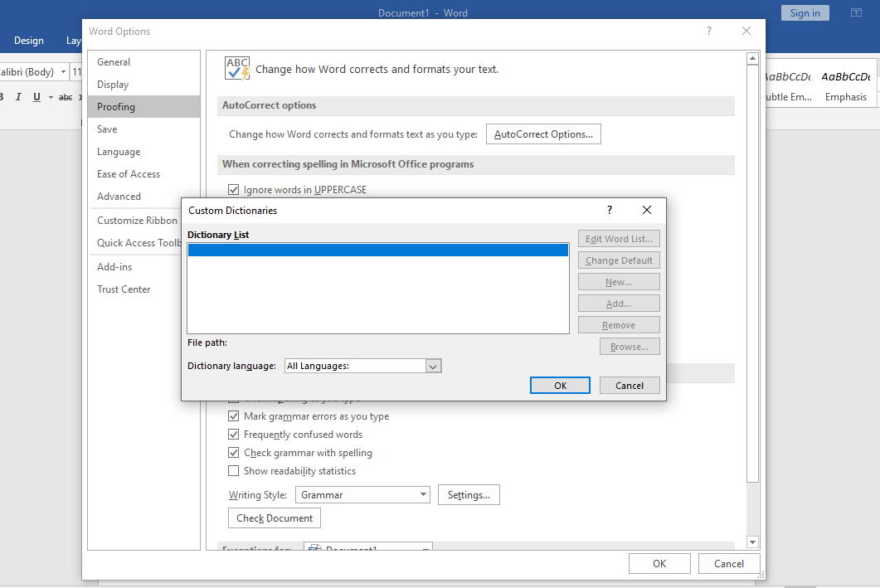The height and width of the screenshot is (588, 880).
Task: Click the Check Document button
Action: [x=275, y=518]
